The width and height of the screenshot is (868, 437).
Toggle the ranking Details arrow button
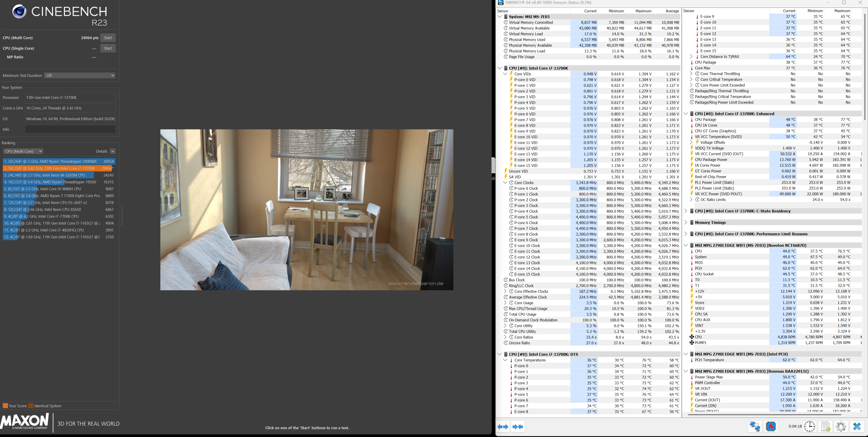click(113, 151)
